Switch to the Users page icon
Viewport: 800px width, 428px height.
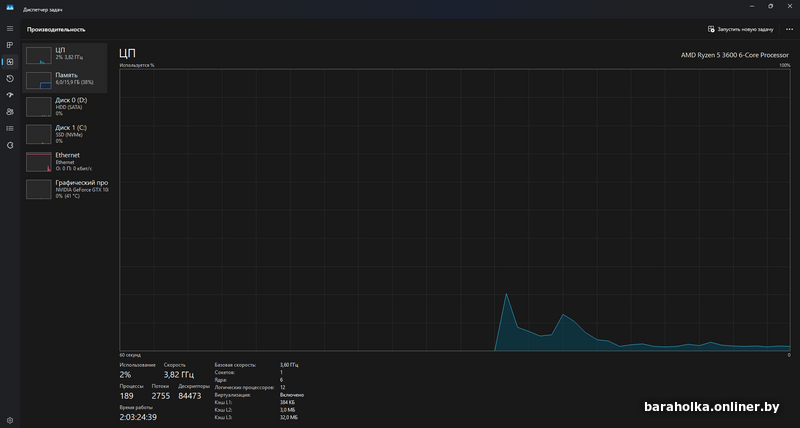coord(10,112)
